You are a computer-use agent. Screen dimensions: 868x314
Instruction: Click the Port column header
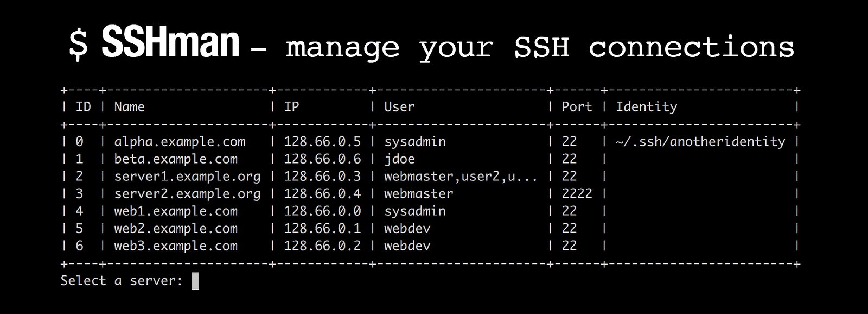577,107
